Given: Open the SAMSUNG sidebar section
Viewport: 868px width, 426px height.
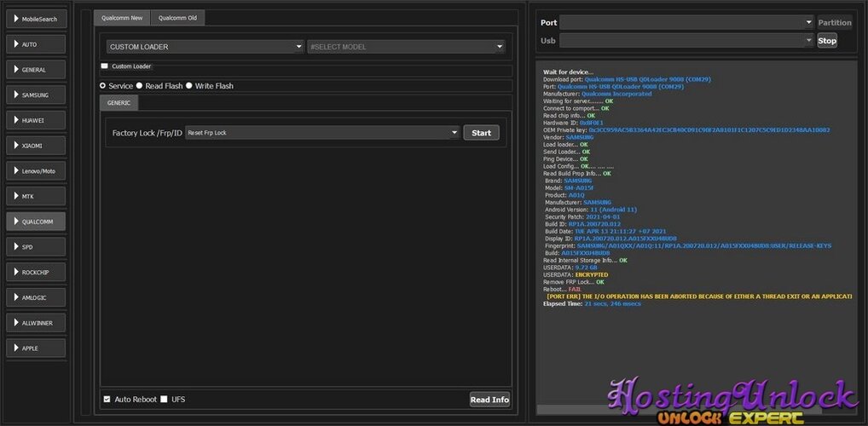Looking at the screenshot, I should pos(36,95).
